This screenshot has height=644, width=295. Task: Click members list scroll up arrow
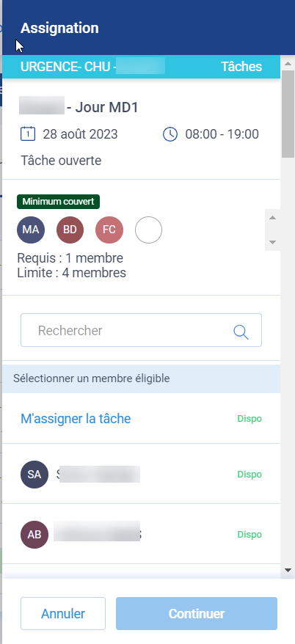[272, 217]
